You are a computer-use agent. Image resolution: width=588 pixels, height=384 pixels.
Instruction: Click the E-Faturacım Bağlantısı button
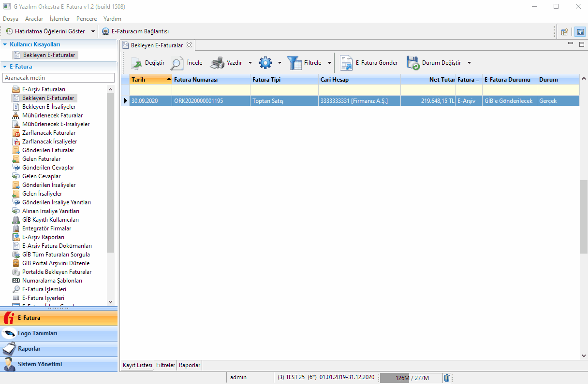(x=135, y=31)
